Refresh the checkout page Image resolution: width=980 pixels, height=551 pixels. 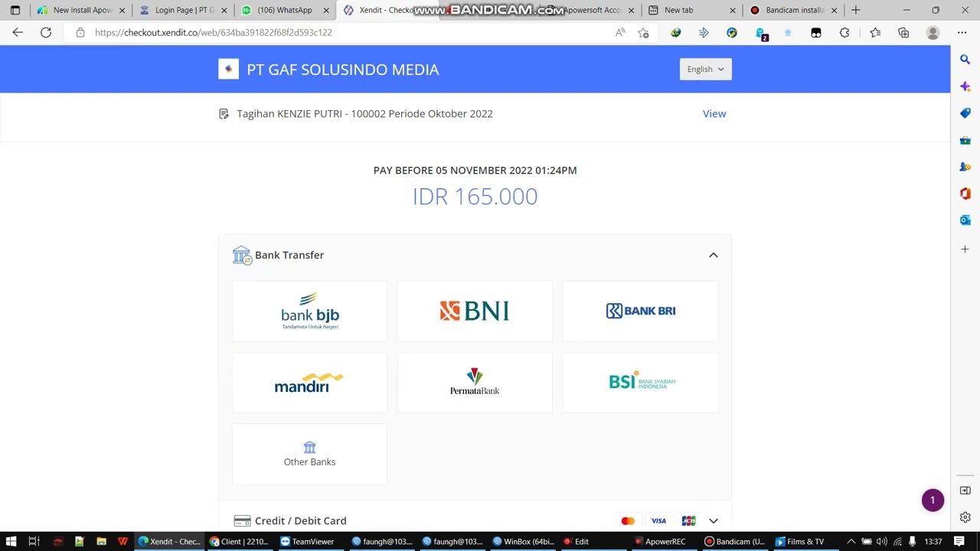(x=46, y=32)
